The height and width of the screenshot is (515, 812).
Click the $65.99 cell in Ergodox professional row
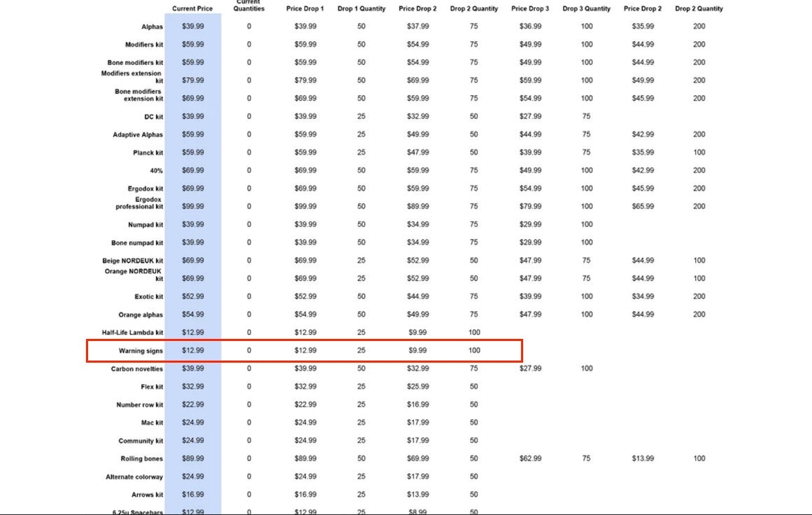(643, 206)
